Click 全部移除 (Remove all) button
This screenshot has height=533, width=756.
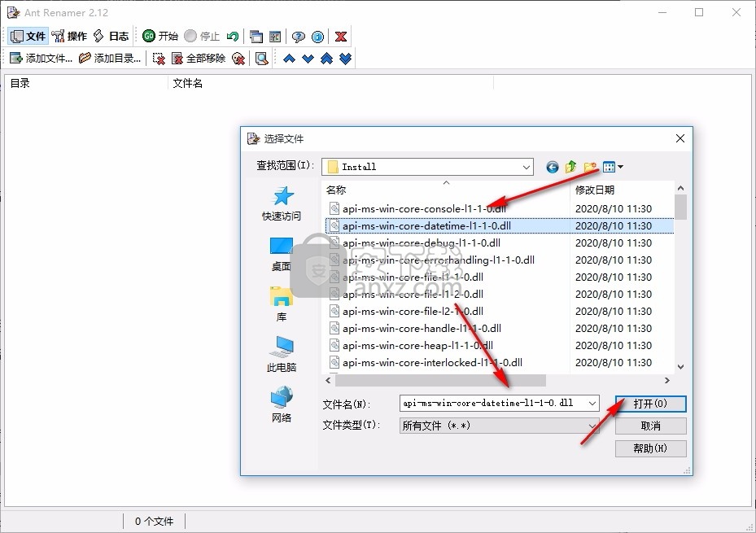(199, 59)
